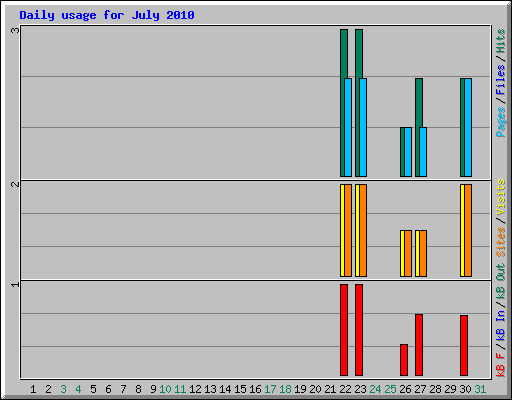
Task: Click the 'Daily usage for July 2010' title
Action: (107, 15)
